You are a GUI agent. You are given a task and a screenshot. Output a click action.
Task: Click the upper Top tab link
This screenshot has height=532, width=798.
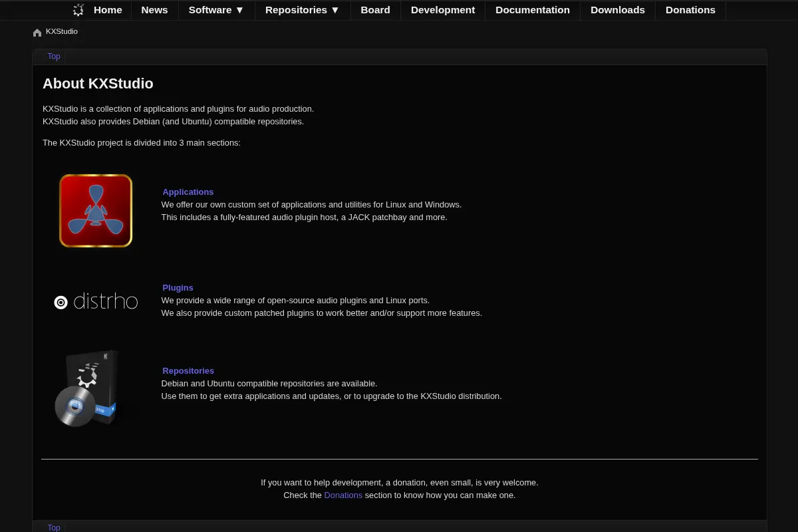coord(54,57)
